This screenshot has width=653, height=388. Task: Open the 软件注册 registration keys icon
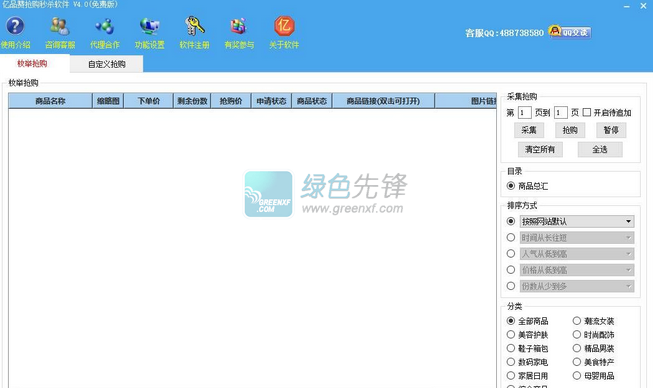(194, 26)
